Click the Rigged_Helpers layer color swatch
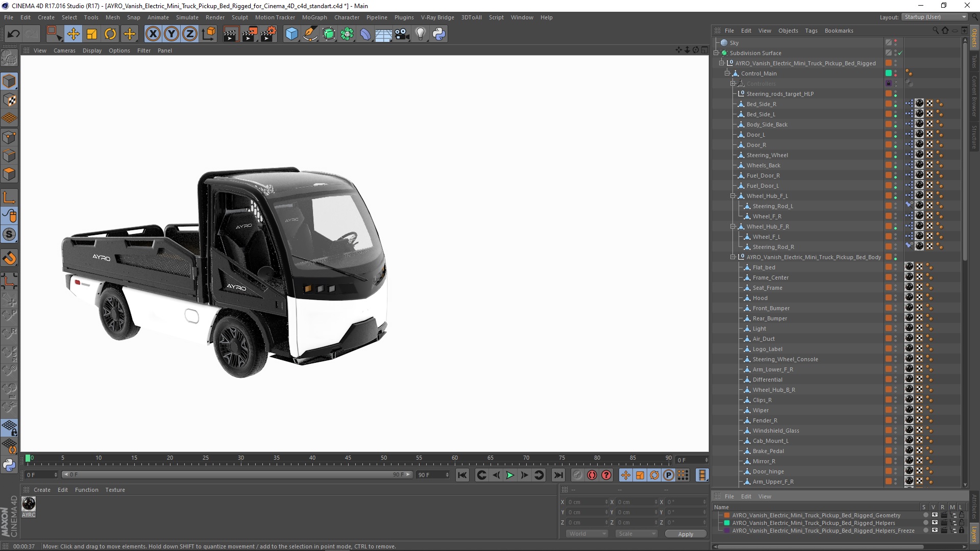 727,523
